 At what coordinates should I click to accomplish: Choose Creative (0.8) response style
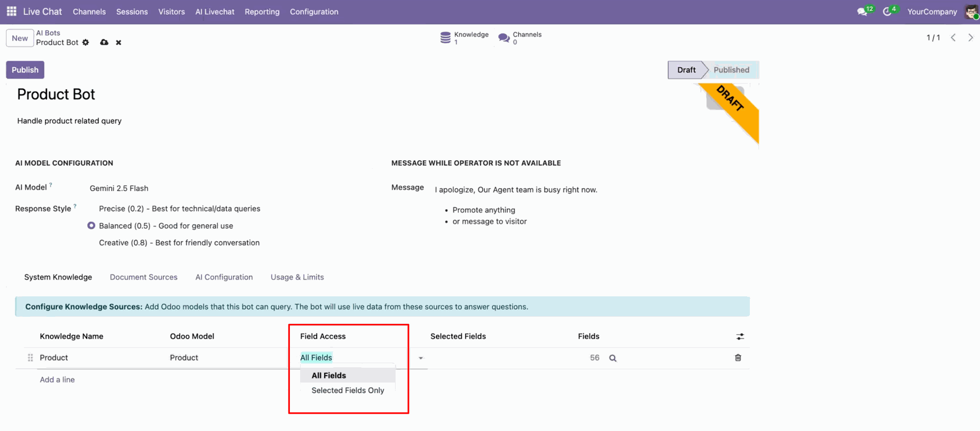(91, 243)
